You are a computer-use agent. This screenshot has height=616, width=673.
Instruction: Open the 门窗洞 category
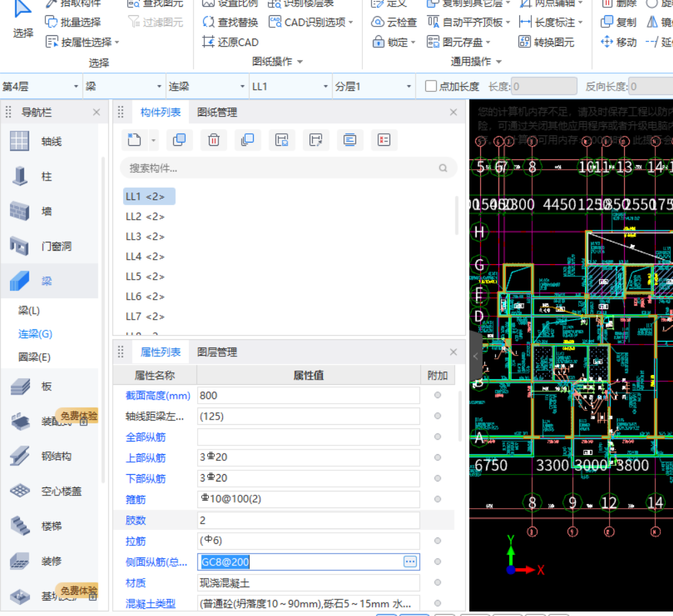point(56,246)
